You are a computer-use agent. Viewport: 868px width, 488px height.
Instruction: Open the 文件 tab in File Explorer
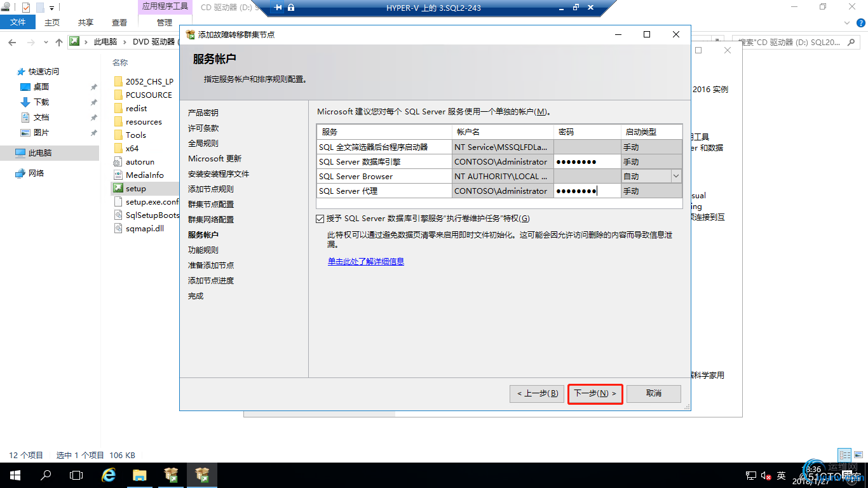pyautogui.click(x=18, y=22)
